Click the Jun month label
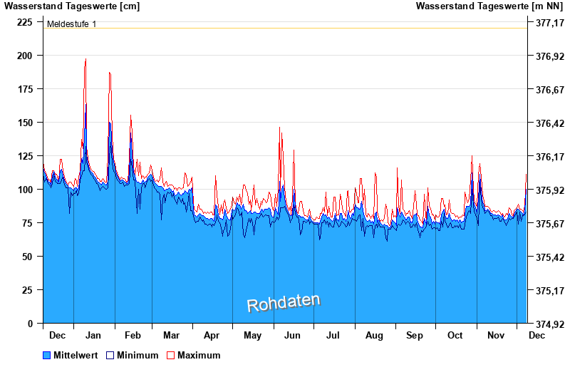Viewport: 570px width, 392px height. coord(293,335)
